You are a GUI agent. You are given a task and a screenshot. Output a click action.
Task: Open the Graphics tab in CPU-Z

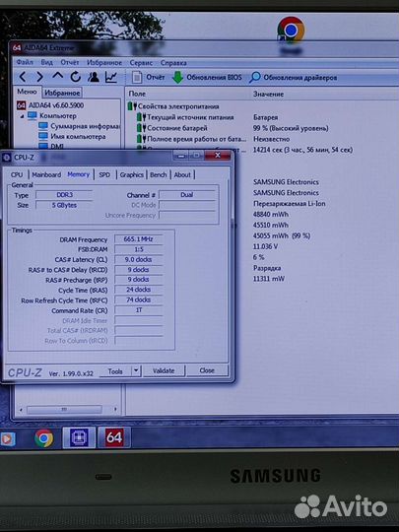[x=131, y=174]
